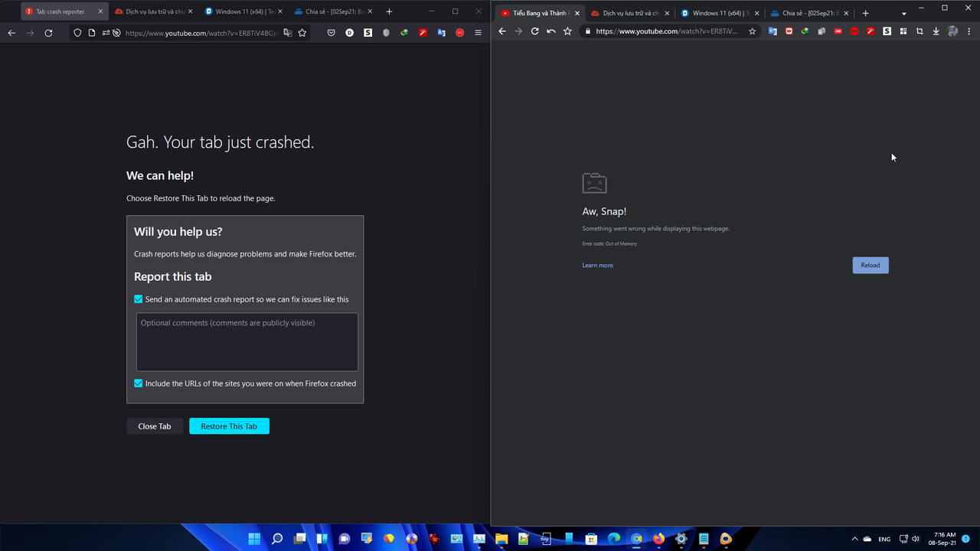Open Chrome Google Translate extension icon
The height and width of the screenshot is (551, 980).
[773, 31]
